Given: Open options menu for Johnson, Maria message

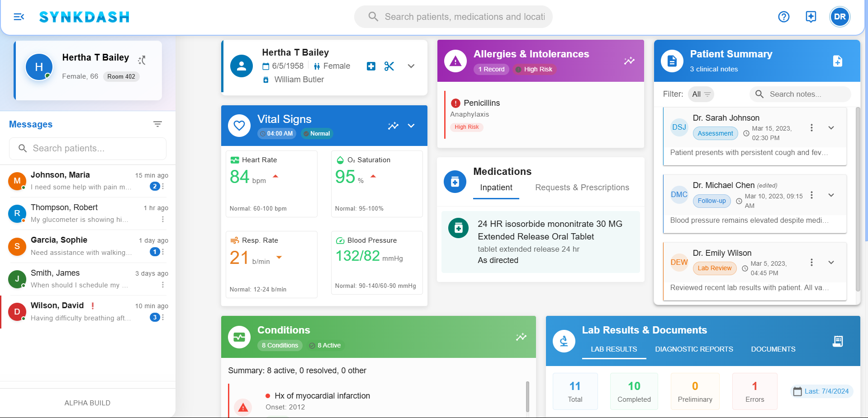Looking at the screenshot, I should point(163,186).
